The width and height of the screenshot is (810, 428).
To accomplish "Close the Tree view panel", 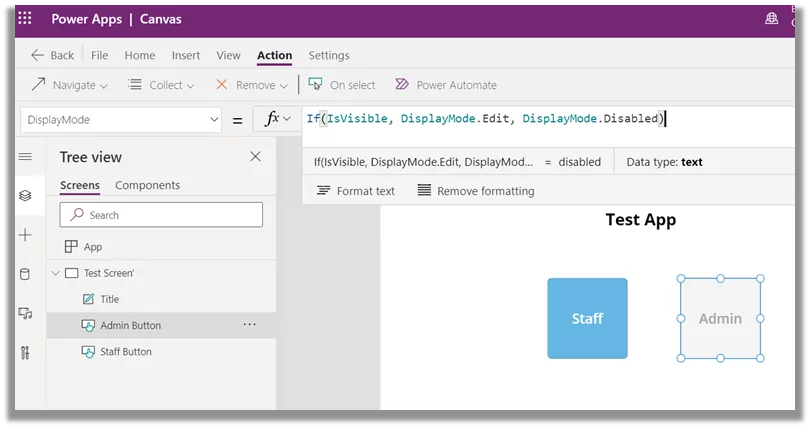I will (255, 156).
